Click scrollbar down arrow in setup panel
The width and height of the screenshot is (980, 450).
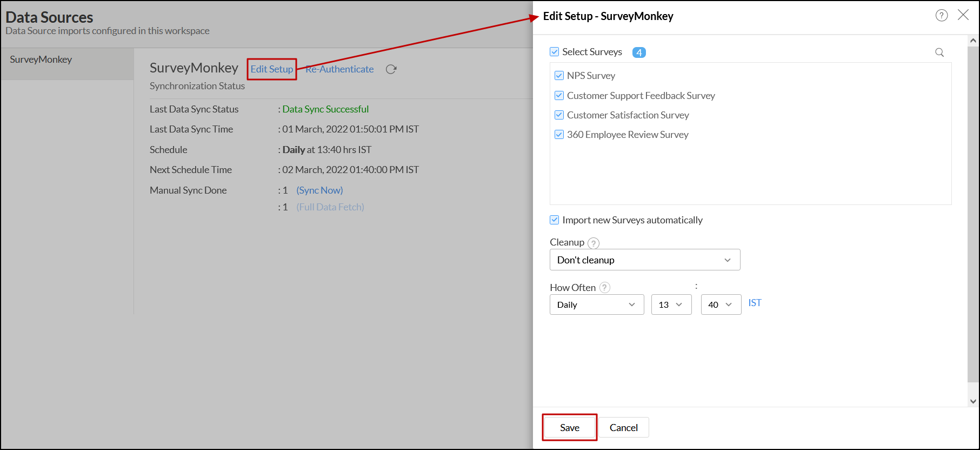coord(973,401)
